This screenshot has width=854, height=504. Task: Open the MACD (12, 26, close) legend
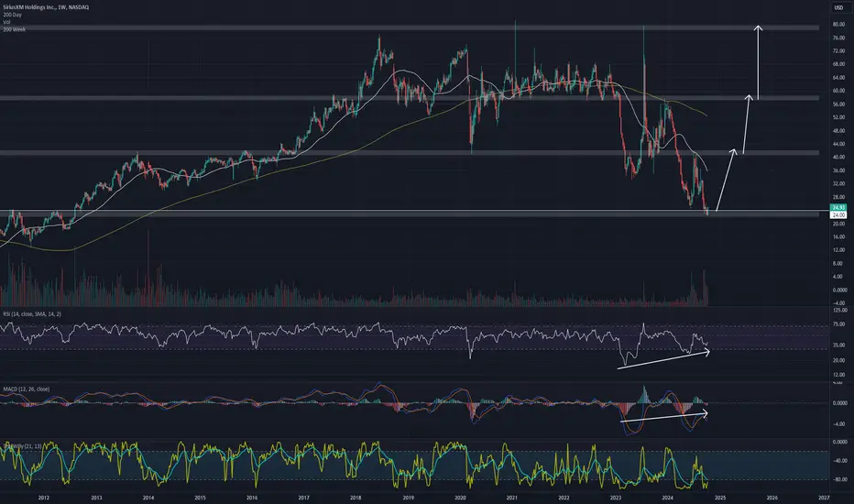(27, 389)
